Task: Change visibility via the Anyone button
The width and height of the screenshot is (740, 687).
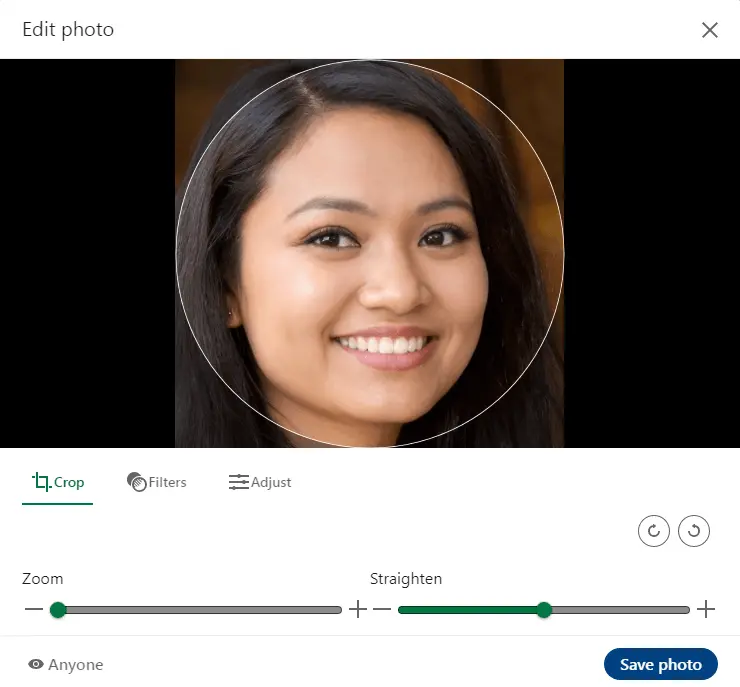Action: click(66, 664)
